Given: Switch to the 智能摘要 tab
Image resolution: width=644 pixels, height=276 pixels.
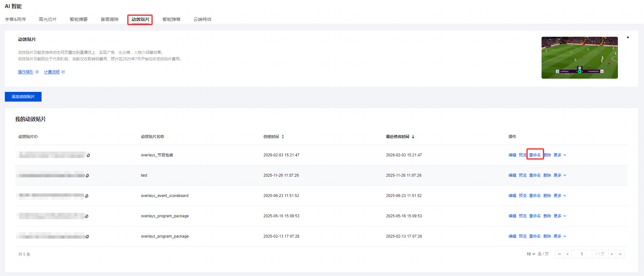Looking at the screenshot, I should 79,19.
